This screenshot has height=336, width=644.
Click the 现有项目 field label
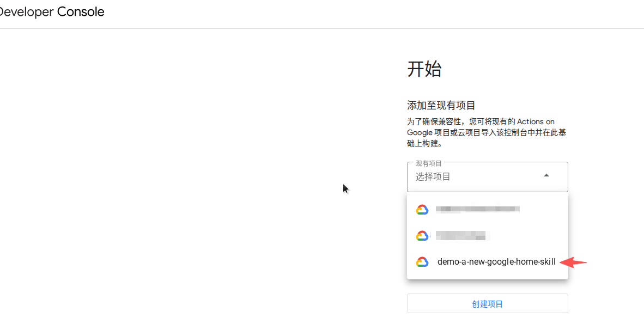click(x=428, y=163)
